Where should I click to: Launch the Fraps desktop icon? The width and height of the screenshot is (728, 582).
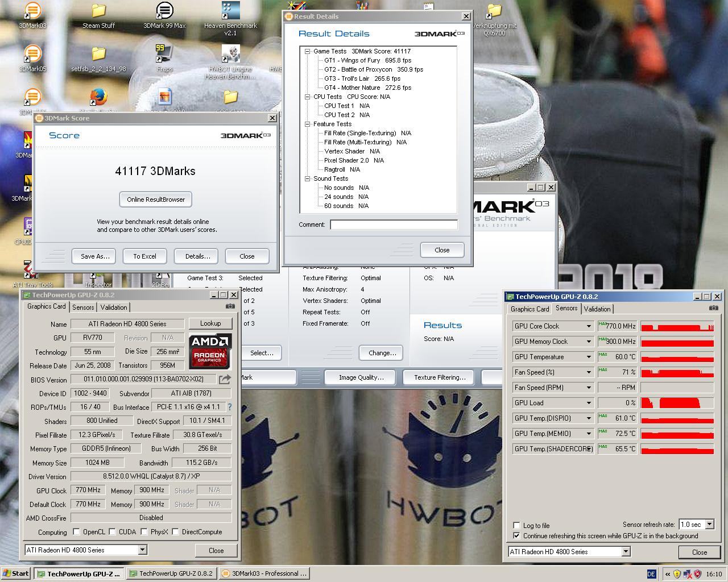click(x=164, y=59)
